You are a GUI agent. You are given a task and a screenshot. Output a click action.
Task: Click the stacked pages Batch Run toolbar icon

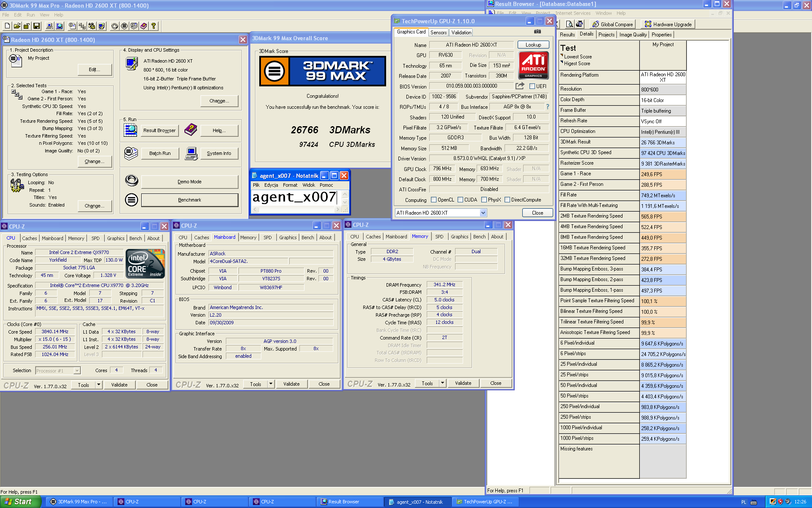point(134,26)
